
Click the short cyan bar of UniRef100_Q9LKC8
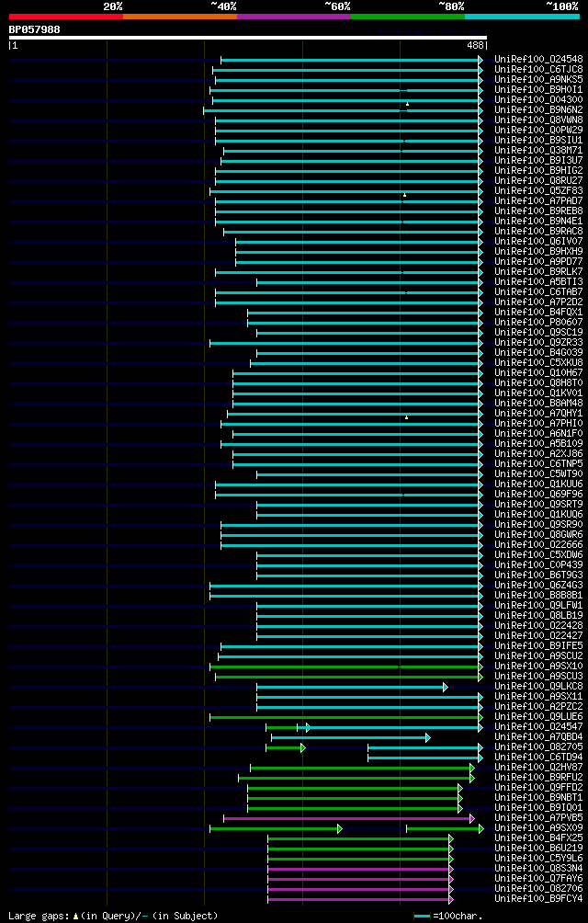point(352,687)
